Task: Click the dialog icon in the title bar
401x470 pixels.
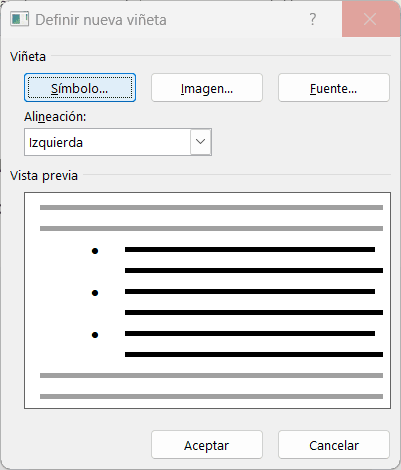Action: point(19,19)
